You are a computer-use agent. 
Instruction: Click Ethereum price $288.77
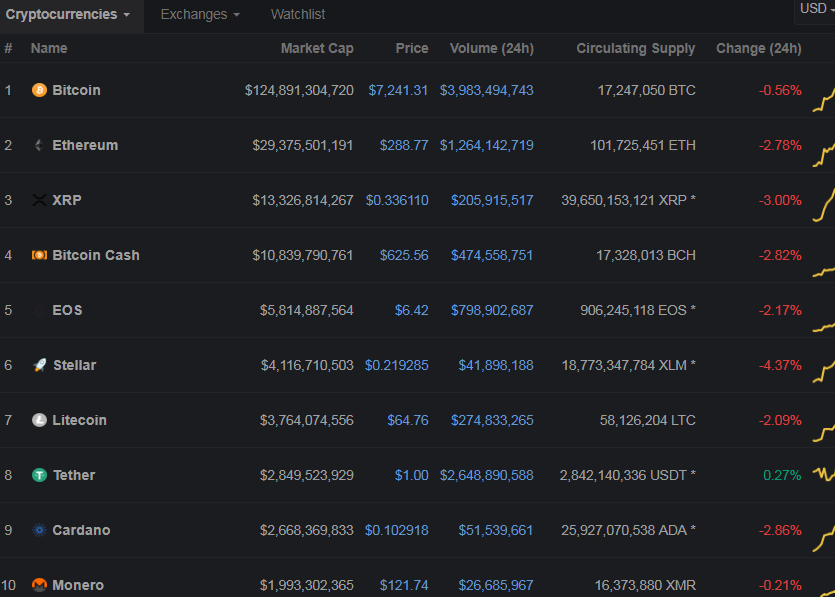404,145
